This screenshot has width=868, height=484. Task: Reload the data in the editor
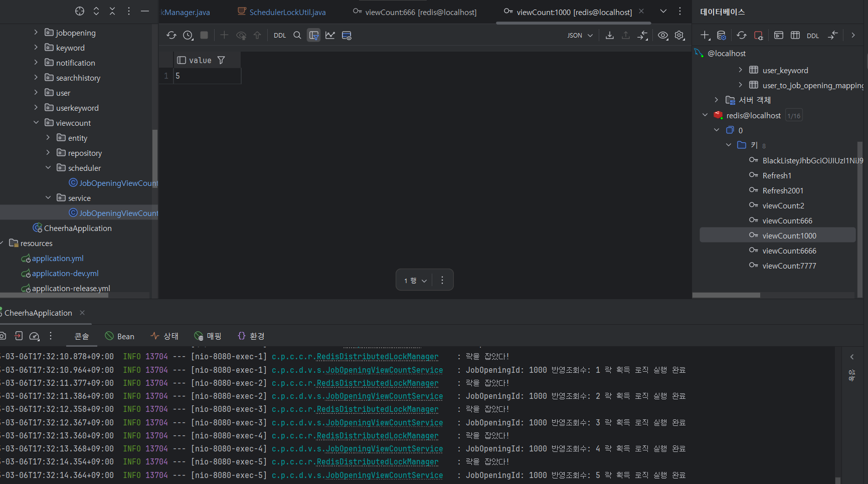click(171, 36)
